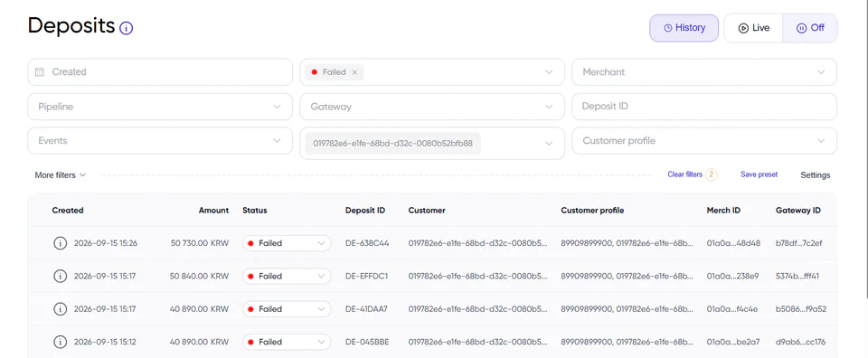868x358 pixels.
Task: Open the Created date filter field
Action: click(x=160, y=72)
